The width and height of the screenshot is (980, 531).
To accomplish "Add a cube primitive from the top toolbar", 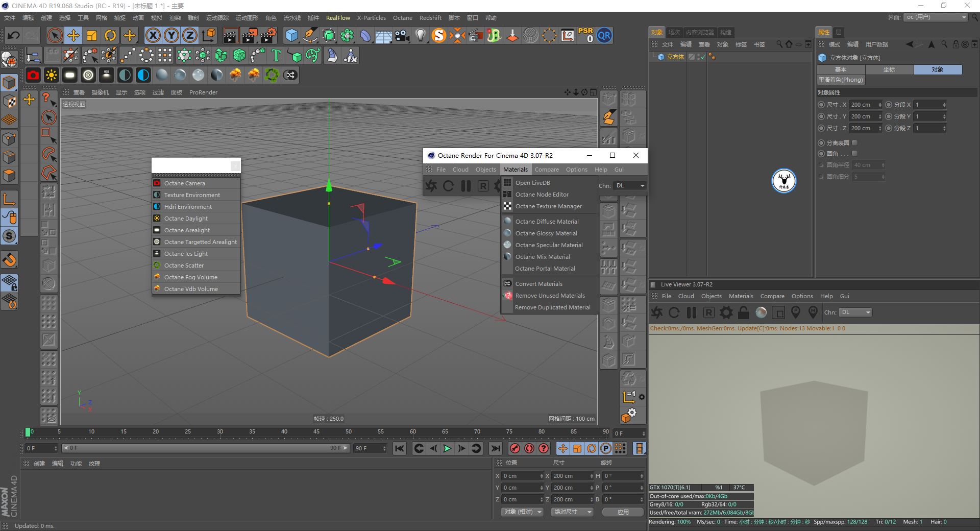I will (x=291, y=35).
